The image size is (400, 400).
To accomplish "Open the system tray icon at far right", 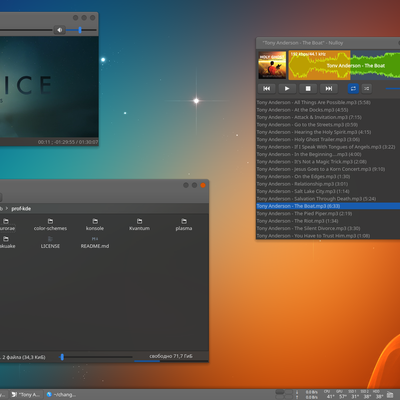I will tap(390, 395).
